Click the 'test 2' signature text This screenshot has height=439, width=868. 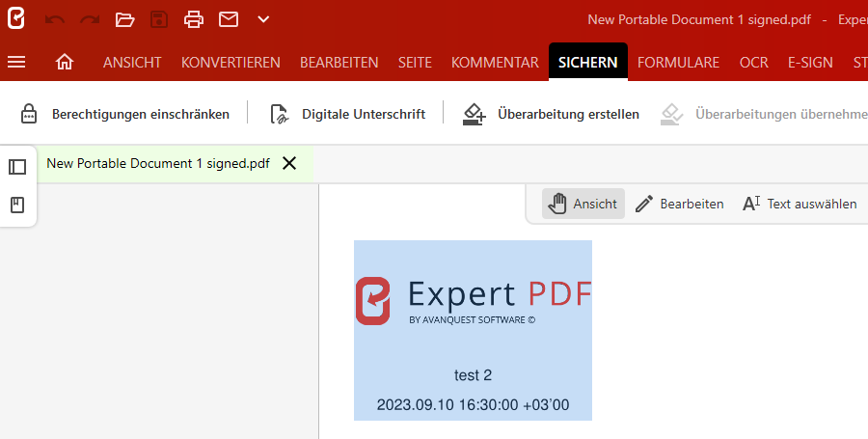(x=473, y=374)
